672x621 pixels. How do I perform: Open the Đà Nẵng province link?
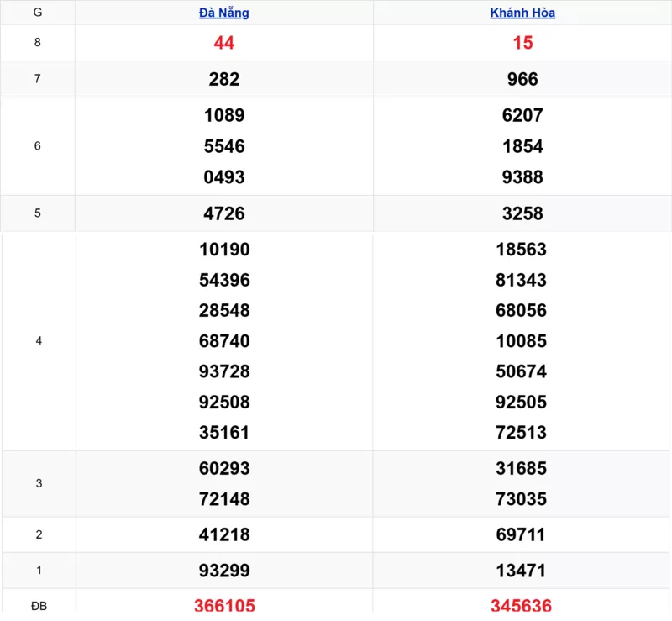[x=223, y=13]
